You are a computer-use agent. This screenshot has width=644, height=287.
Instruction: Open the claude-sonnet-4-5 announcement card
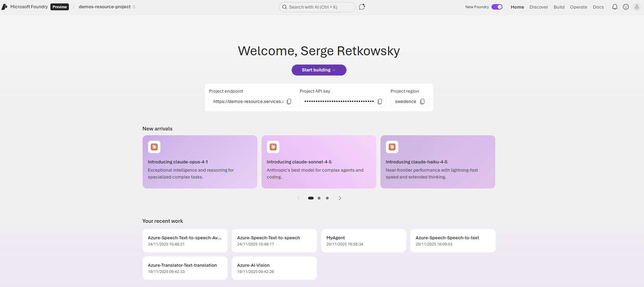[319, 162]
